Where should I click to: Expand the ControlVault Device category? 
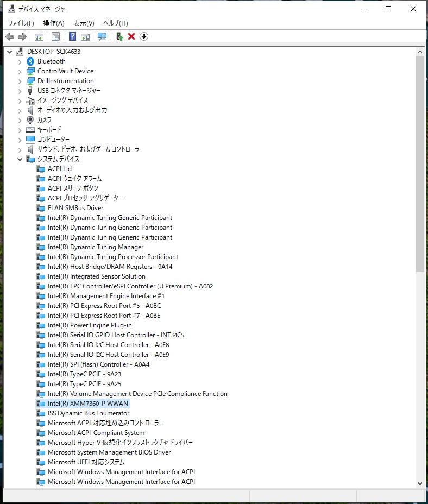[x=20, y=71]
